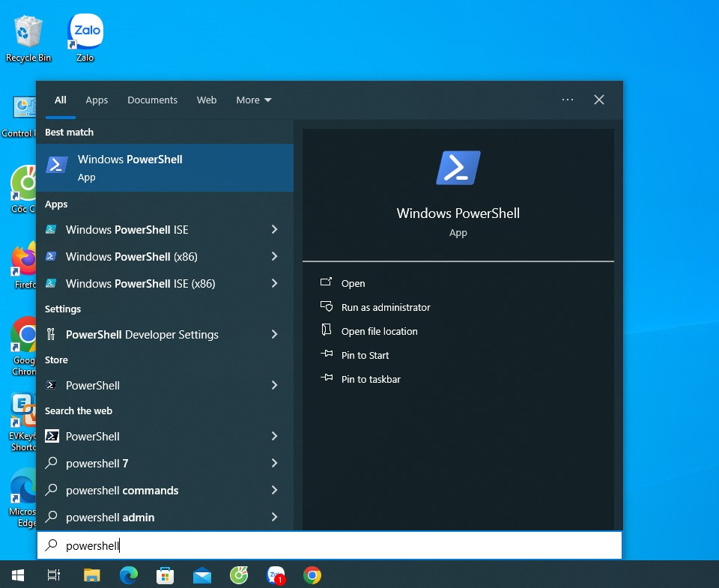Screen dimensions: 719x588
Task: Expand powershell 7 suggestion arrow
Action: 274,463
